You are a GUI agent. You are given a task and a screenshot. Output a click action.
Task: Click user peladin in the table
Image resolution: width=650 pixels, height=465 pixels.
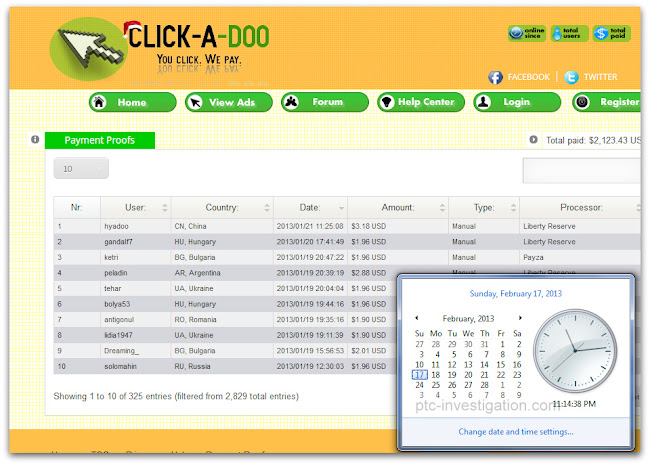point(116,273)
